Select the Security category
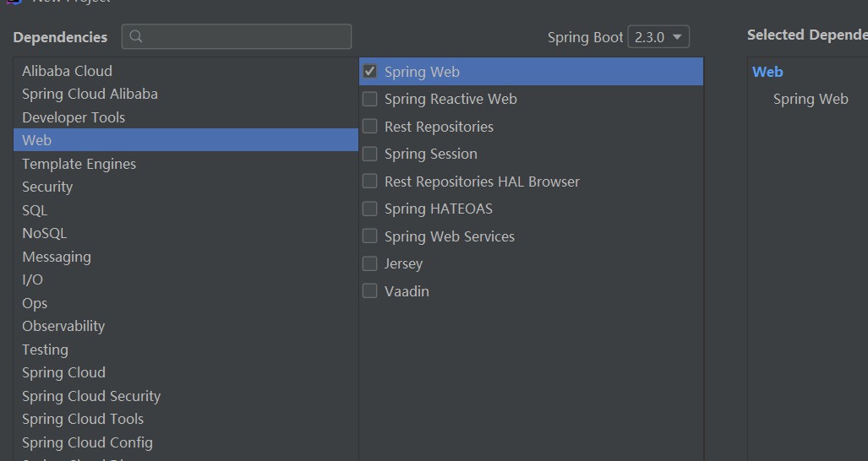This screenshot has width=868, height=461. (186, 187)
